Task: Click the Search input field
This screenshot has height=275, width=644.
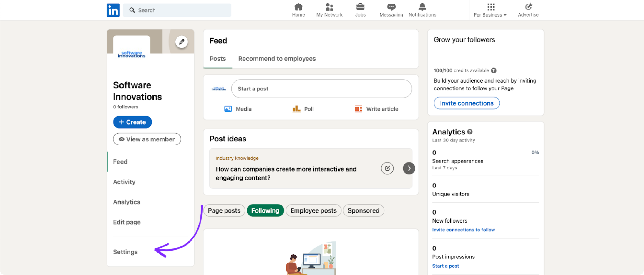Action: [177, 10]
